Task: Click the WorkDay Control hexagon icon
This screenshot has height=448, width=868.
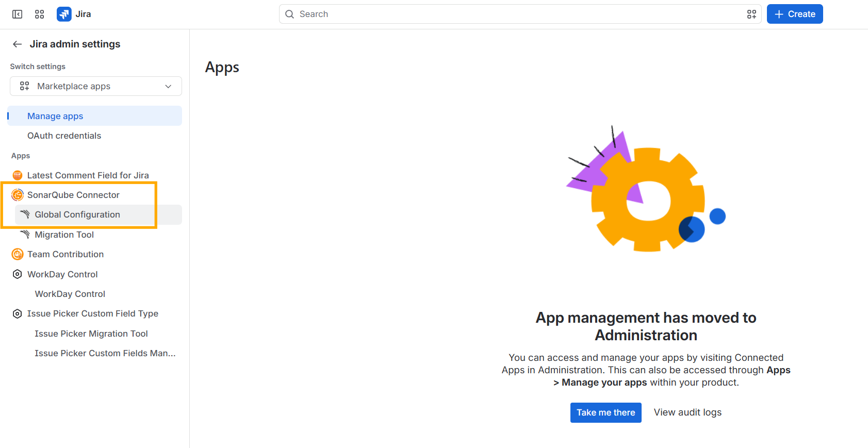Action: click(18, 274)
